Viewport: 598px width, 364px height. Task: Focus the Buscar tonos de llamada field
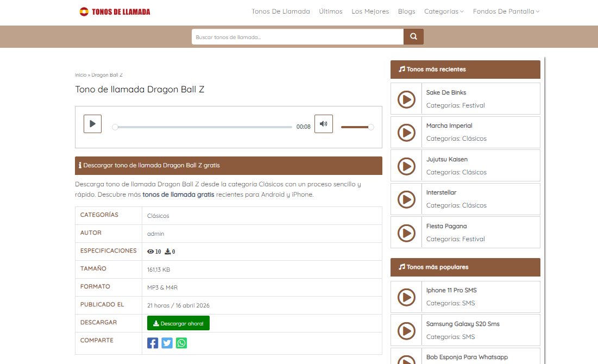298,36
